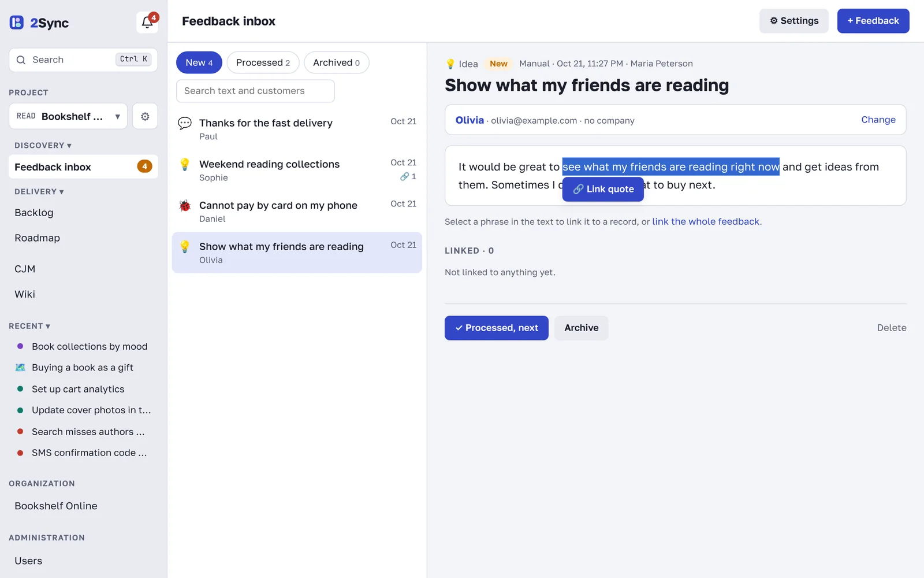This screenshot has height=578, width=924.
Task: Click the search magnifier icon in sidebar
Action: coord(21,60)
